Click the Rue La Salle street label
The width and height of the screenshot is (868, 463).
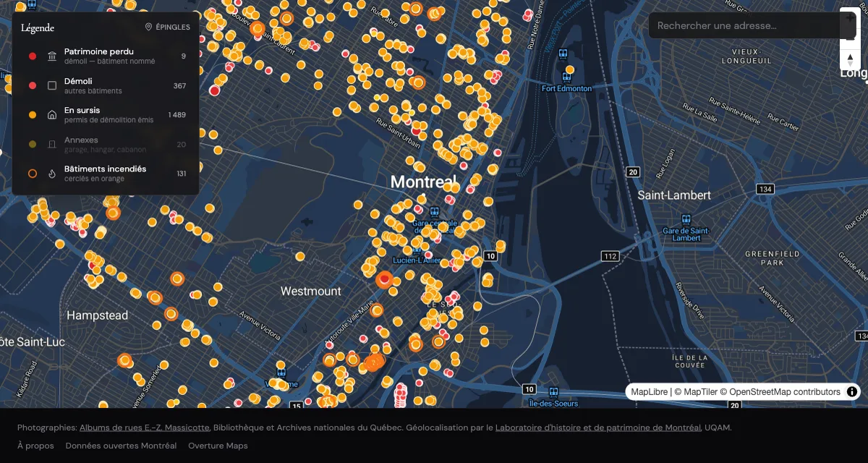[x=699, y=113]
